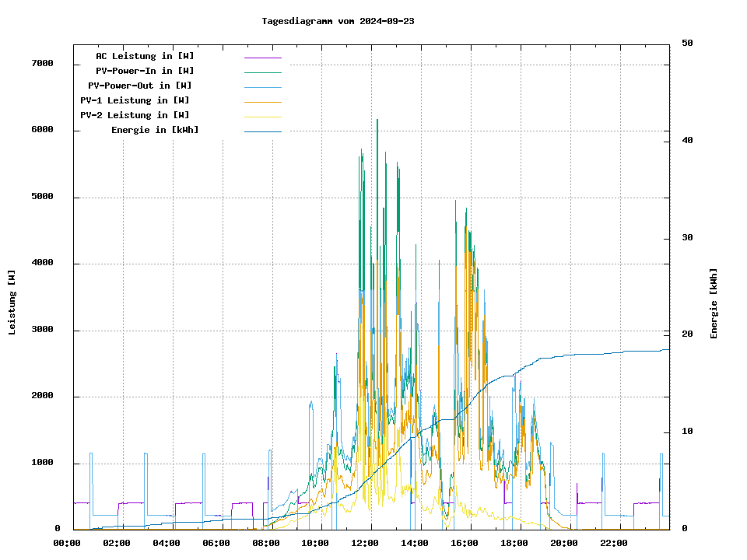Click the chart title 'Tagesdiagramm vom 2024-09-23'
The height and width of the screenshot is (560, 747).
(x=338, y=21)
